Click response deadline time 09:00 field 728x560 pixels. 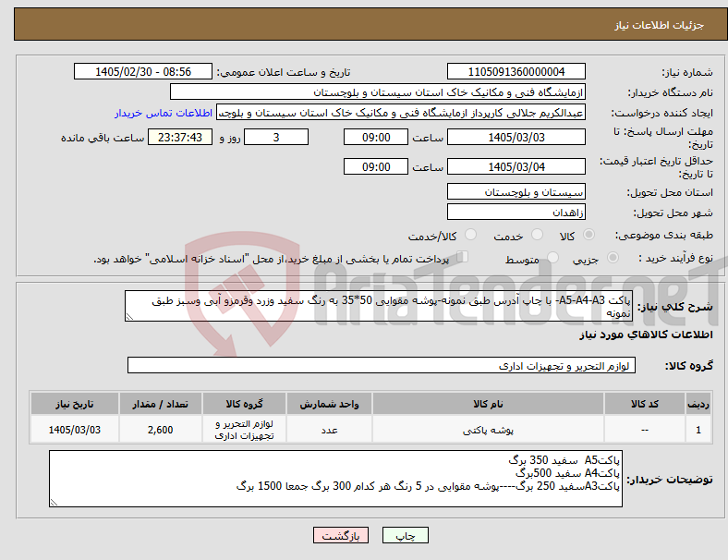(x=376, y=138)
